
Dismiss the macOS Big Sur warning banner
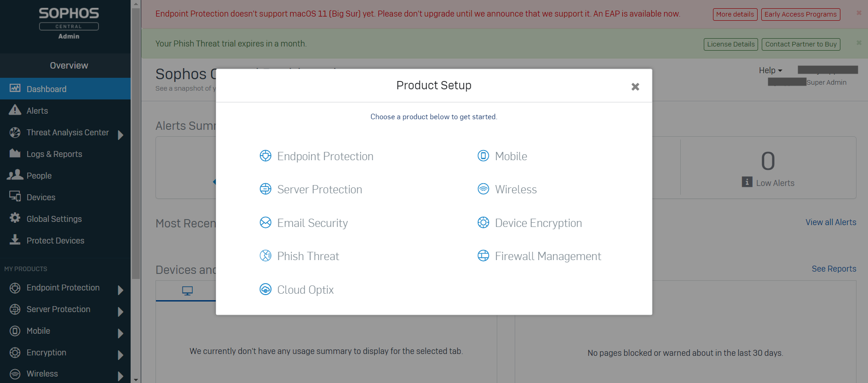point(859,13)
